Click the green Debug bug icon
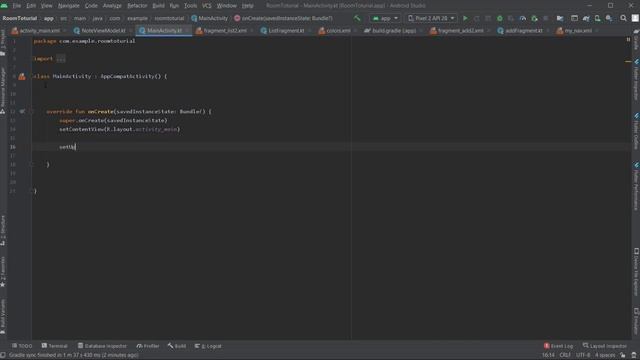This screenshot has width=640, height=360. tap(500, 18)
